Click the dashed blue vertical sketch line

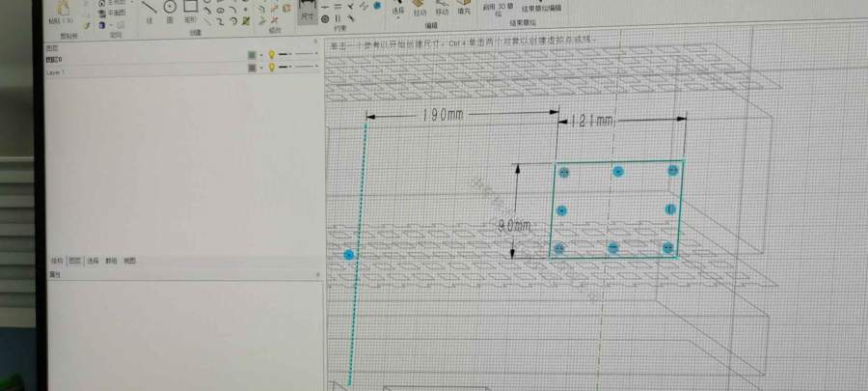click(358, 254)
